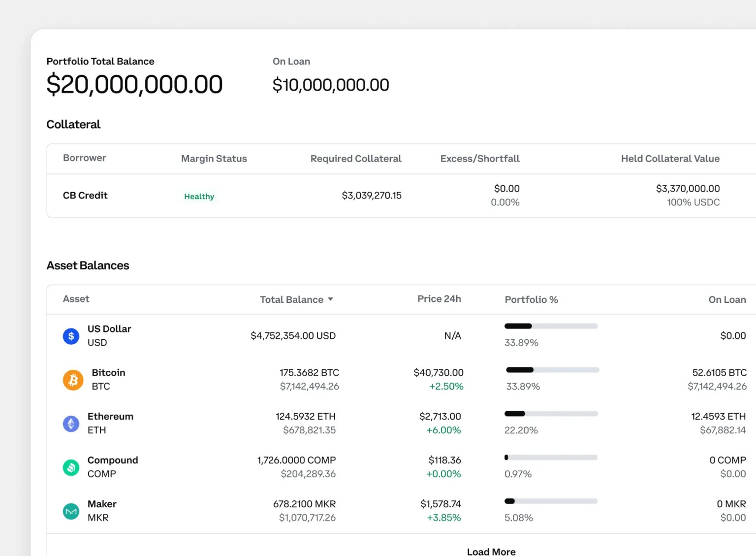The image size is (756, 556).
Task: Click the Maker portfolio percentage bar
Action: click(551, 501)
